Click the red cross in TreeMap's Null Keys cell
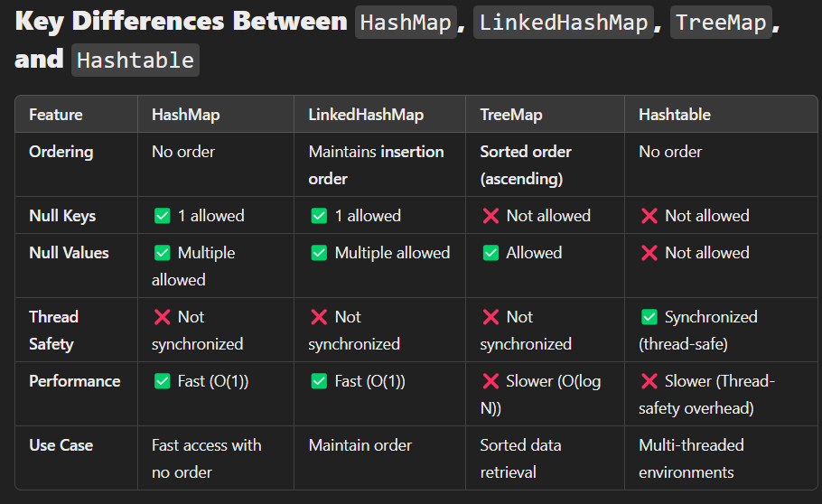Screen dimensions: 822x504 (x=490, y=216)
